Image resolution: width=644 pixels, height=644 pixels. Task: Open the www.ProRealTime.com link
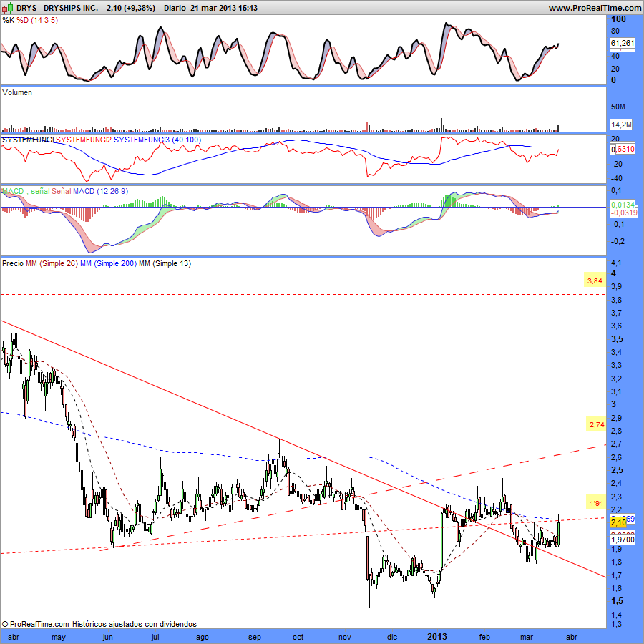[x=595, y=8]
